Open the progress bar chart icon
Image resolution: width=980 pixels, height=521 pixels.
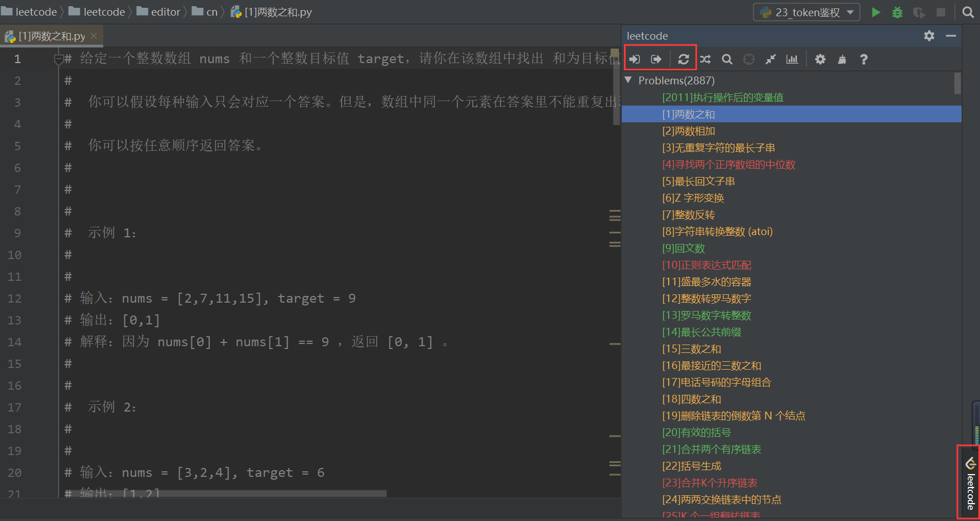(x=792, y=59)
